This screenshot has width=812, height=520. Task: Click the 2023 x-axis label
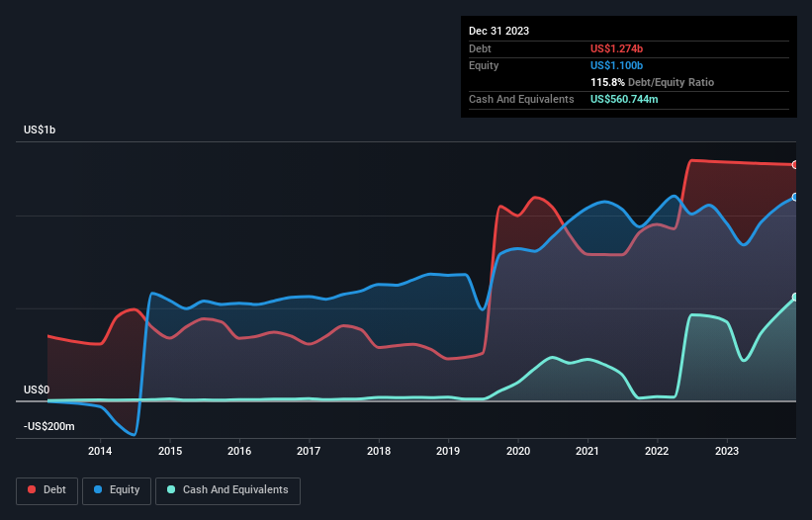727,451
